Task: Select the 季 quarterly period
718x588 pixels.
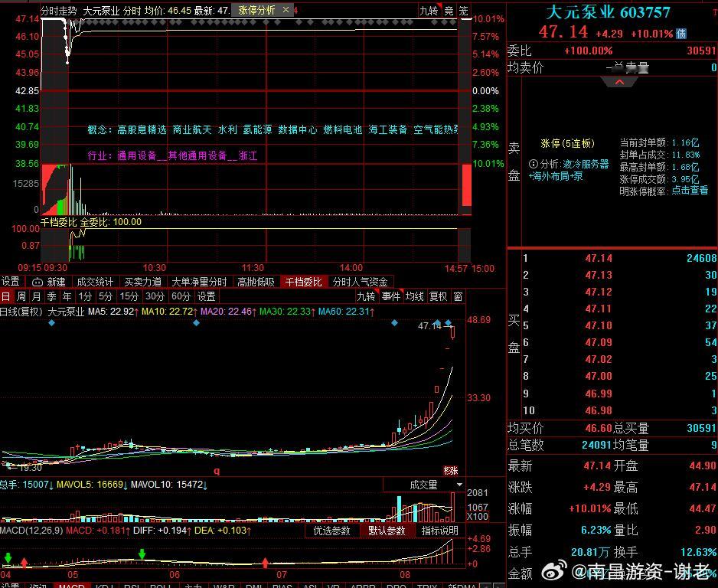Action: click(51, 297)
